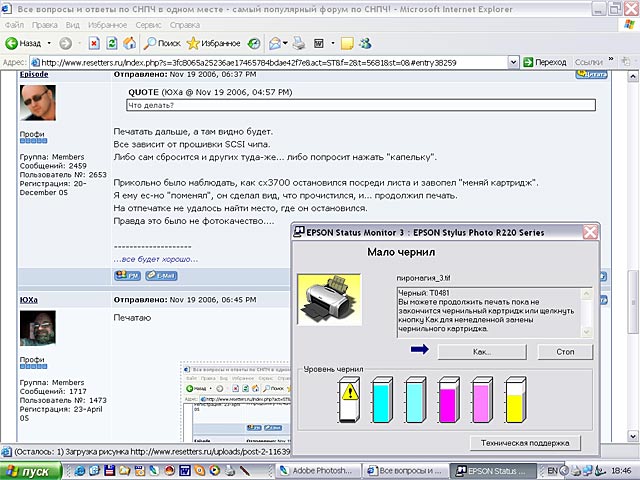The image size is (640, 480).
Task: Expand the address bar history dropdown
Action: [x=513, y=62]
